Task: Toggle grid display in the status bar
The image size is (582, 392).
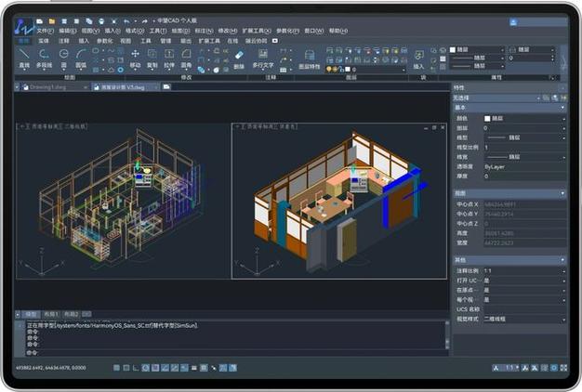Action: tap(126, 368)
